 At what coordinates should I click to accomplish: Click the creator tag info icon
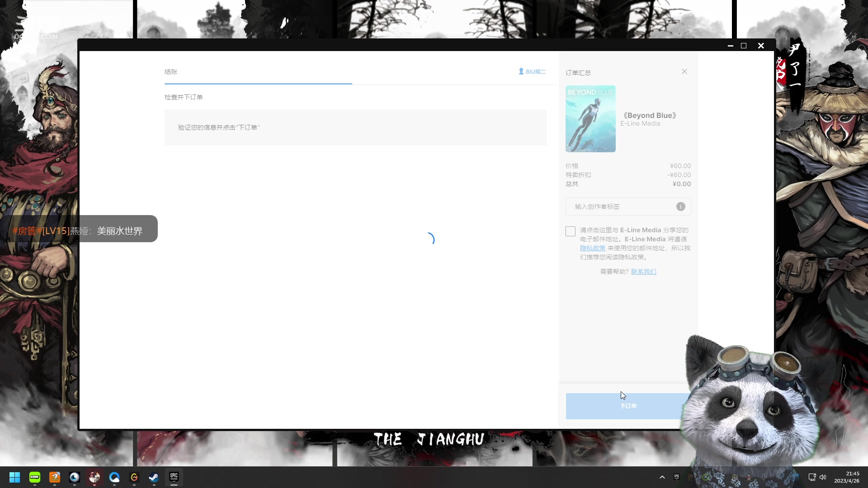tap(681, 206)
